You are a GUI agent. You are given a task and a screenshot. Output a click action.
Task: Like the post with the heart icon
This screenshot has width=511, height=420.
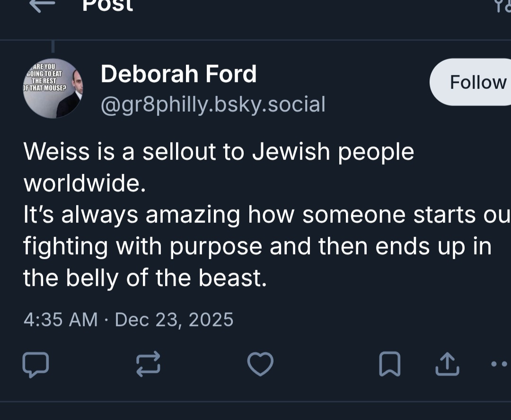(x=260, y=365)
